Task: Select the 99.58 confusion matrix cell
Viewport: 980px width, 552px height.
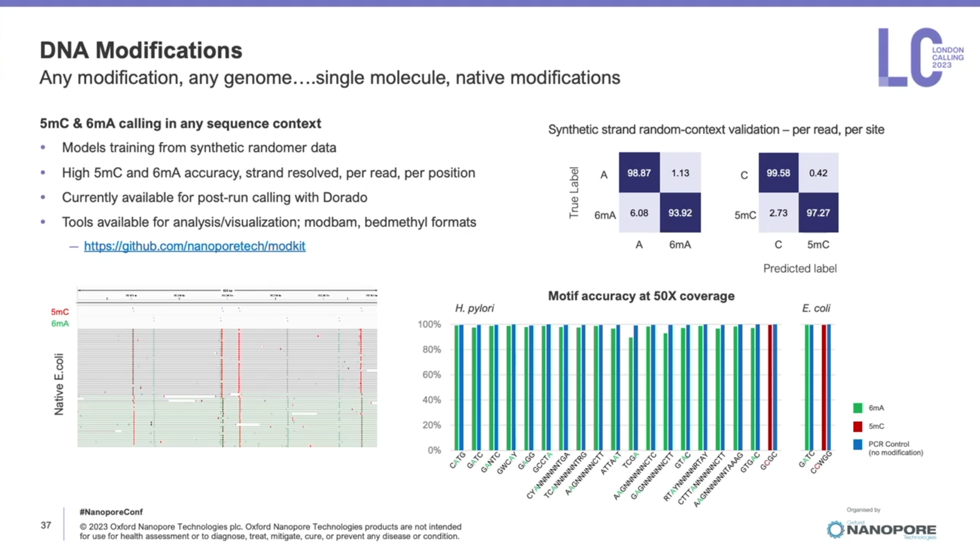Action: tap(778, 172)
